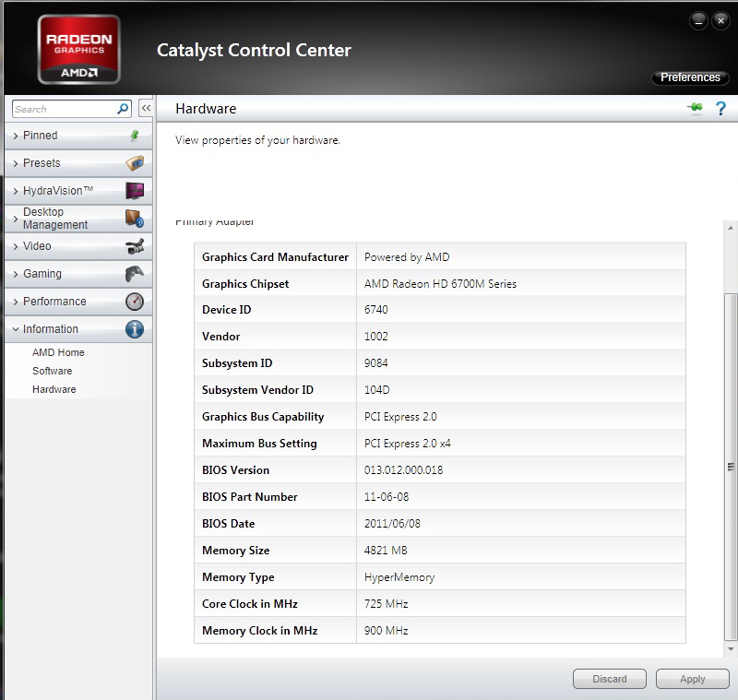Click the Subsystem ID value 9084
The height and width of the screenshot is (700, 738).
[375, 363]
